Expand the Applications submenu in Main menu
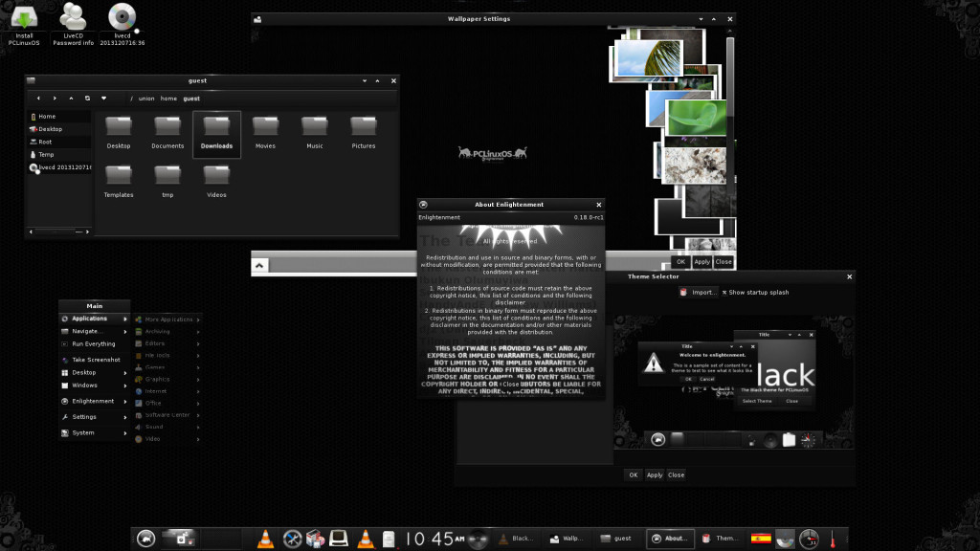This screenshot has height=551, width=980. (95, 319)
